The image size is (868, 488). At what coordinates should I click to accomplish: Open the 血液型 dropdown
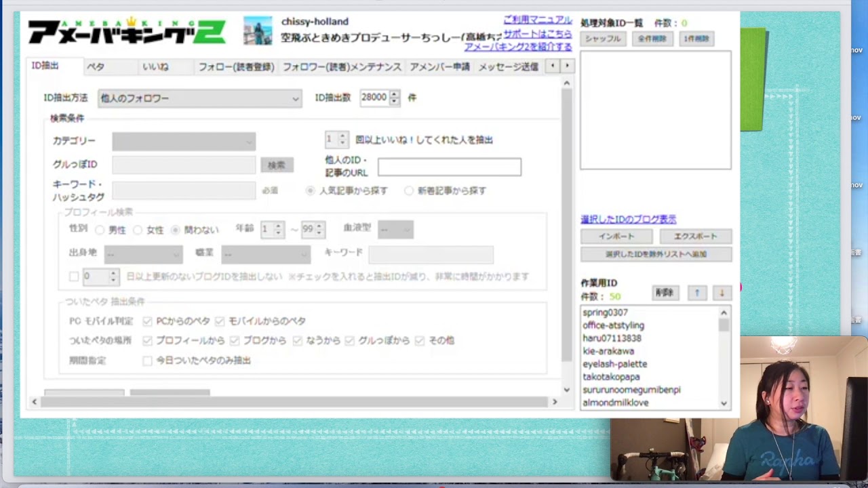tap(395, 230)
